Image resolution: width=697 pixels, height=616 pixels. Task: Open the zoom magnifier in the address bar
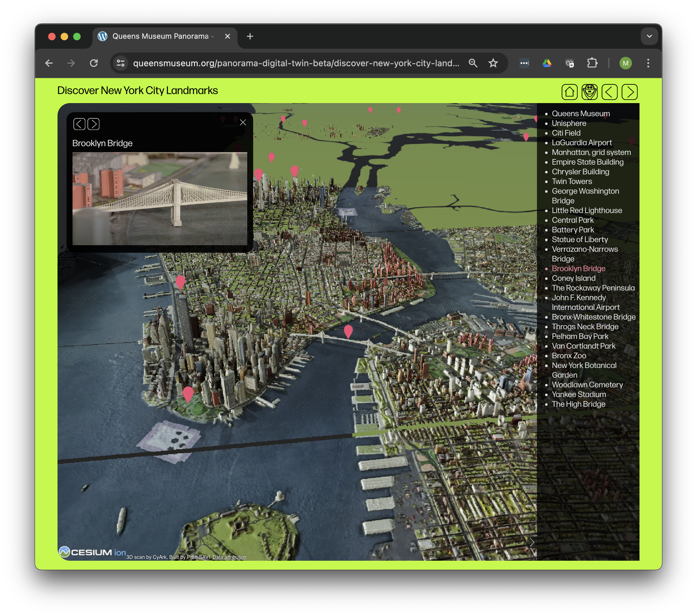click(473, 63)
